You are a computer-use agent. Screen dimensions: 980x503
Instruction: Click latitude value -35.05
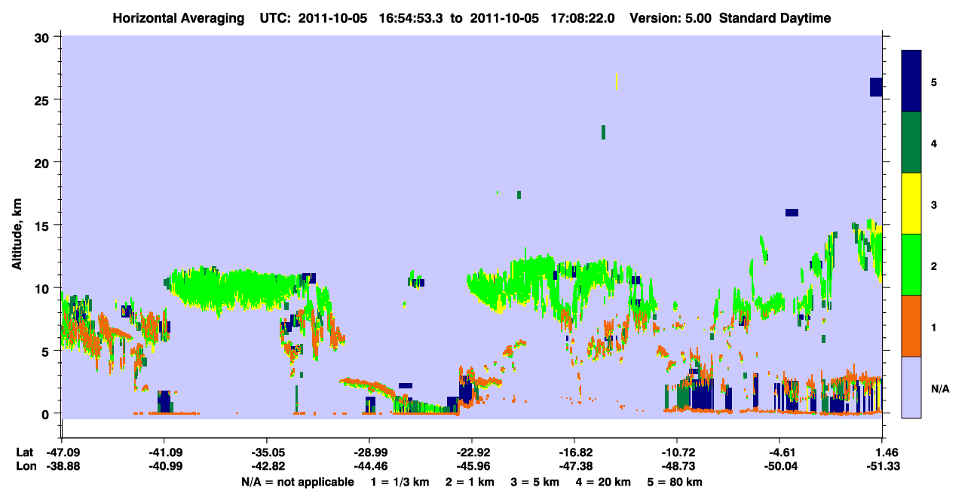267,452
